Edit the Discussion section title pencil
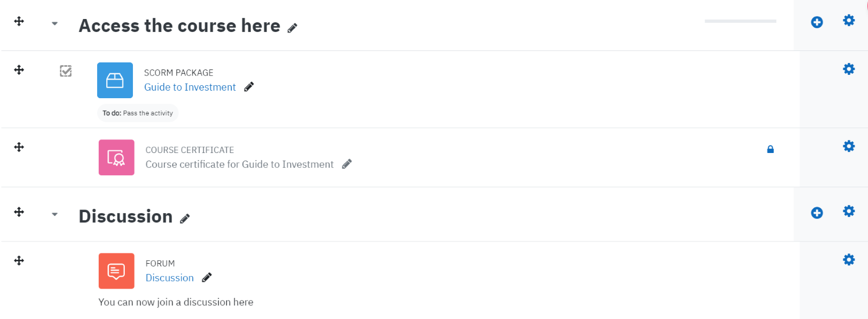 [x=185, y=219]
